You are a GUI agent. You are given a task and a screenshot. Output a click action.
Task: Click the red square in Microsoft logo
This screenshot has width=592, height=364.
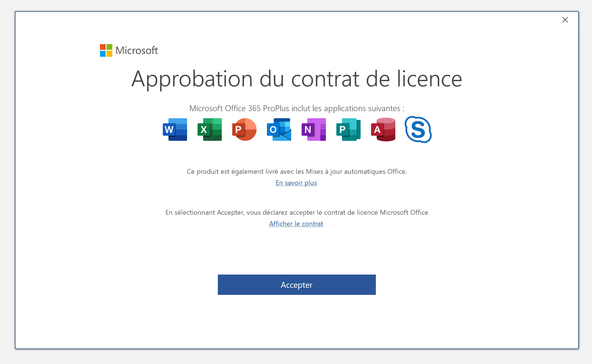click(103, 47)
